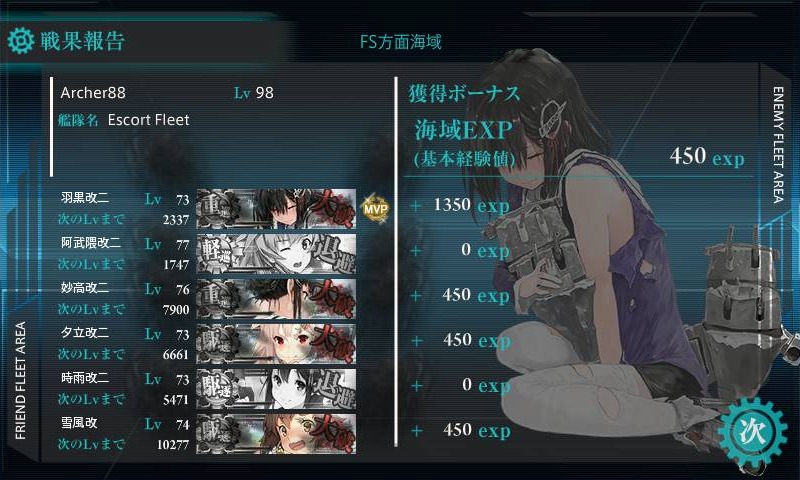Click the admiral name Archer88
This screenshot has height=480, width=800.
pyautogui.click(x=93, y=93)
